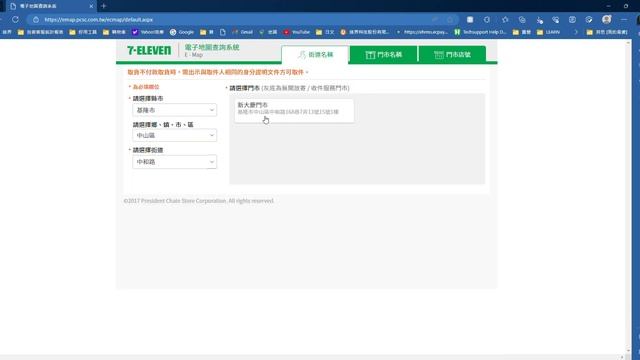Screen dimensions: 640x360
Task: Open the county dropdown showing 基隆市
Action: pyautogui.click(x=174, y=110)
